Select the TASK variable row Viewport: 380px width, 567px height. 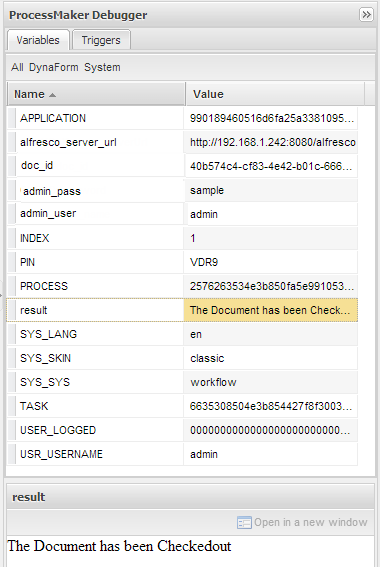point(182,406)
